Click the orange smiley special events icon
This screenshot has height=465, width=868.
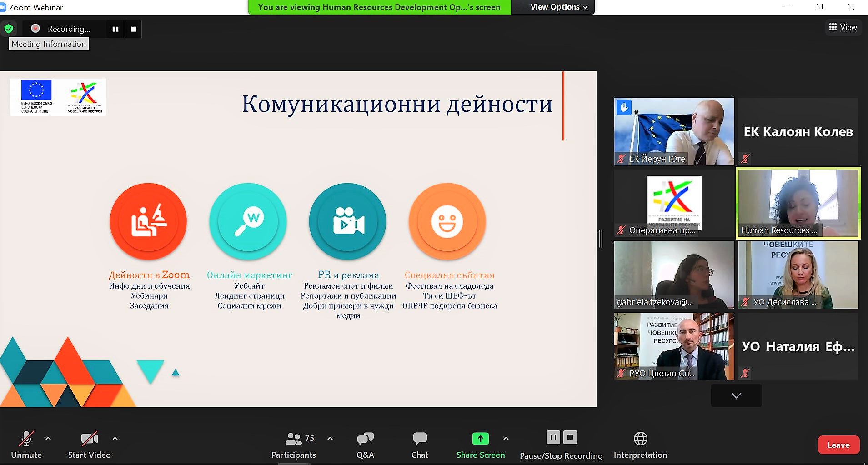[x=447, y=221]
